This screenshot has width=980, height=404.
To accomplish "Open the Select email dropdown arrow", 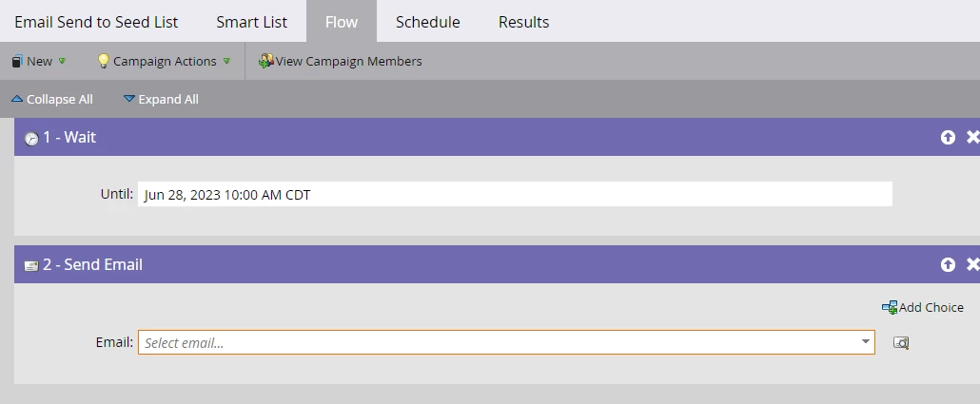I will (x=866, y=341).
